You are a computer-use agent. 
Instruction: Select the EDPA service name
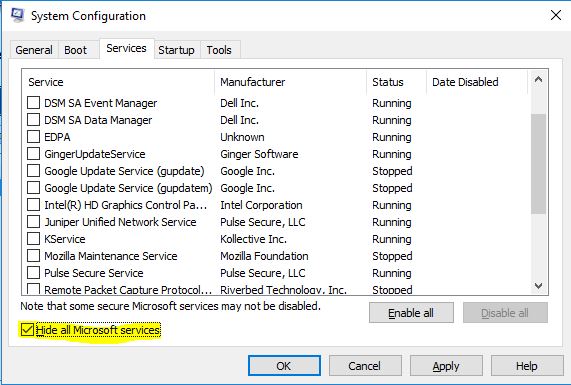(x=57, y=137)
